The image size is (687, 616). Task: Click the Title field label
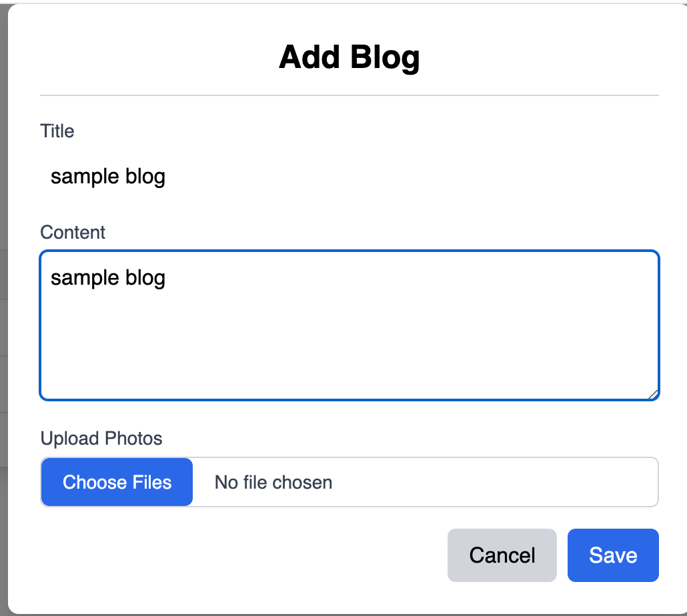57,131
